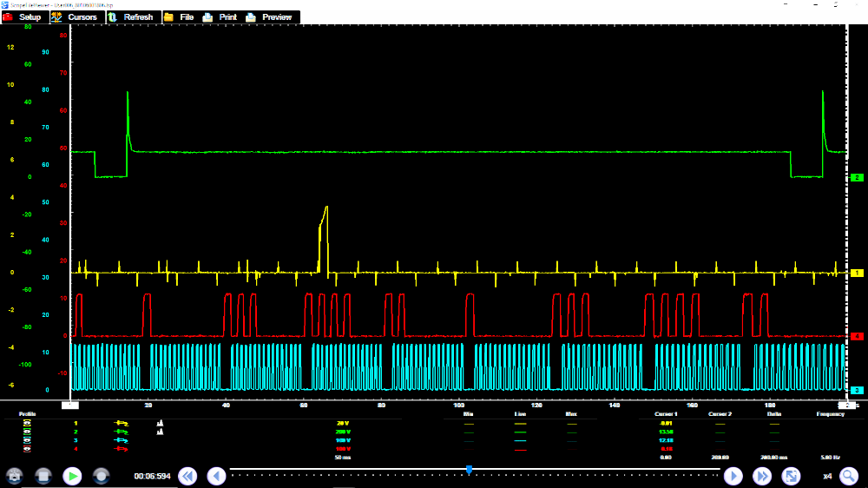Hide the green channel 2 trace
This screenshot has width=868, height=488.
tap(26, 432)
